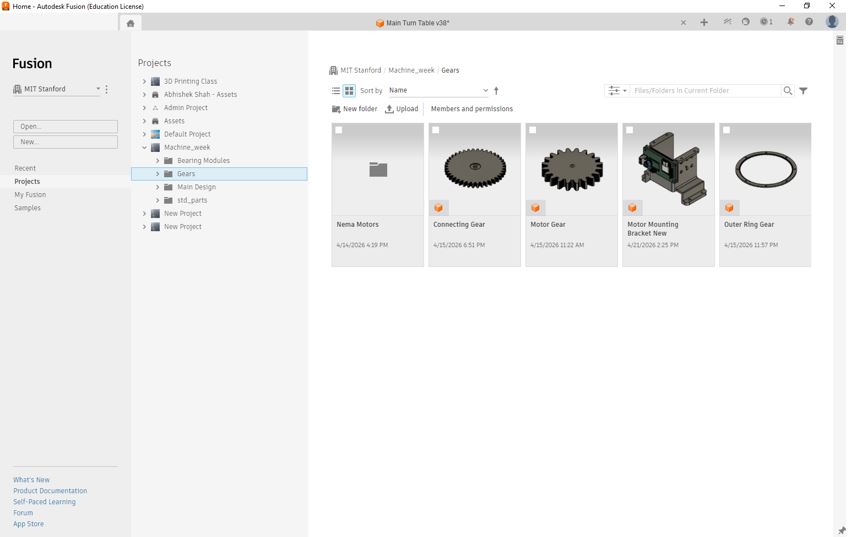Open the Self-Paced Learning link
The image size is (848, 537).
pos(44,502)
